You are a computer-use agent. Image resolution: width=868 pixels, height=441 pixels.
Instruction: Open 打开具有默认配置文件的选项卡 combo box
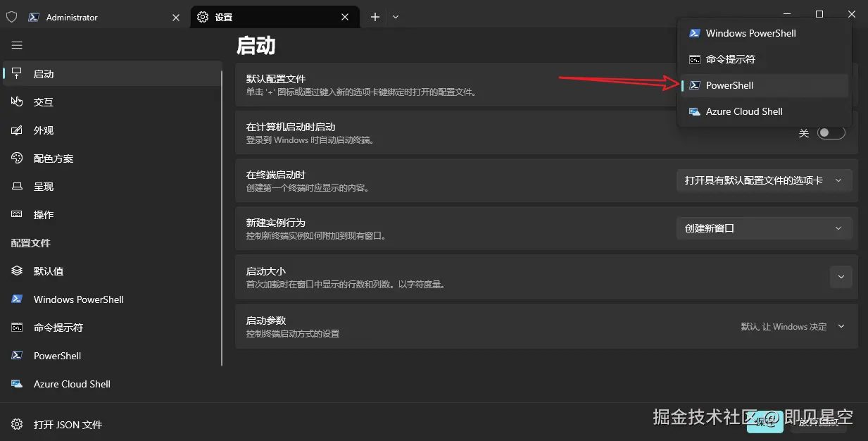point(764,180)
